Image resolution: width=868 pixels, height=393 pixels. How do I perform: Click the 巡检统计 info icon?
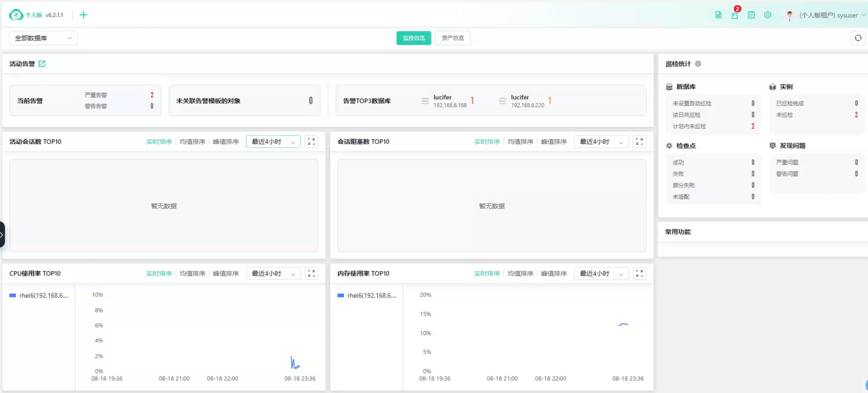[x=698, y=64]
